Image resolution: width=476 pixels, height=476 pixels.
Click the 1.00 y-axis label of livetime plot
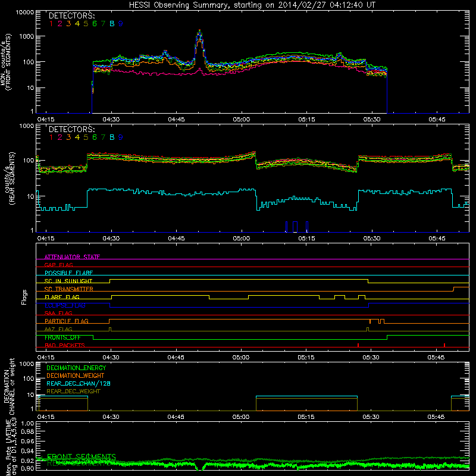(x=27, y=423)
